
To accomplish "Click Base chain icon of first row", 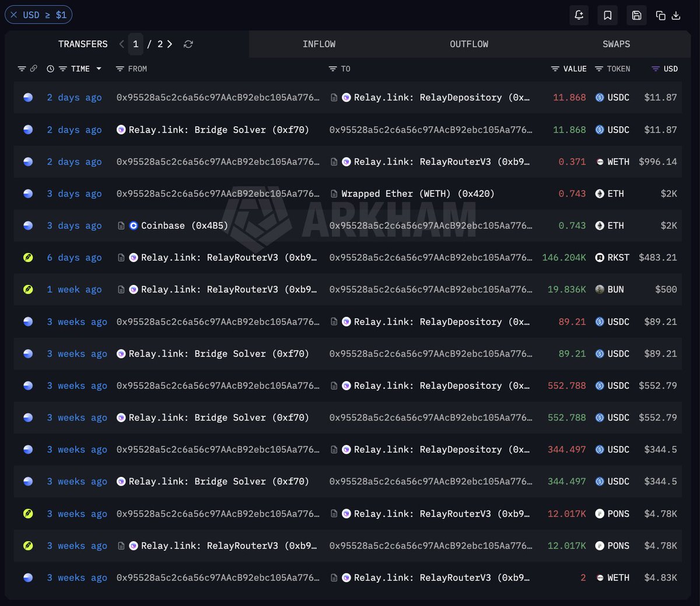I will pos(28,97).
